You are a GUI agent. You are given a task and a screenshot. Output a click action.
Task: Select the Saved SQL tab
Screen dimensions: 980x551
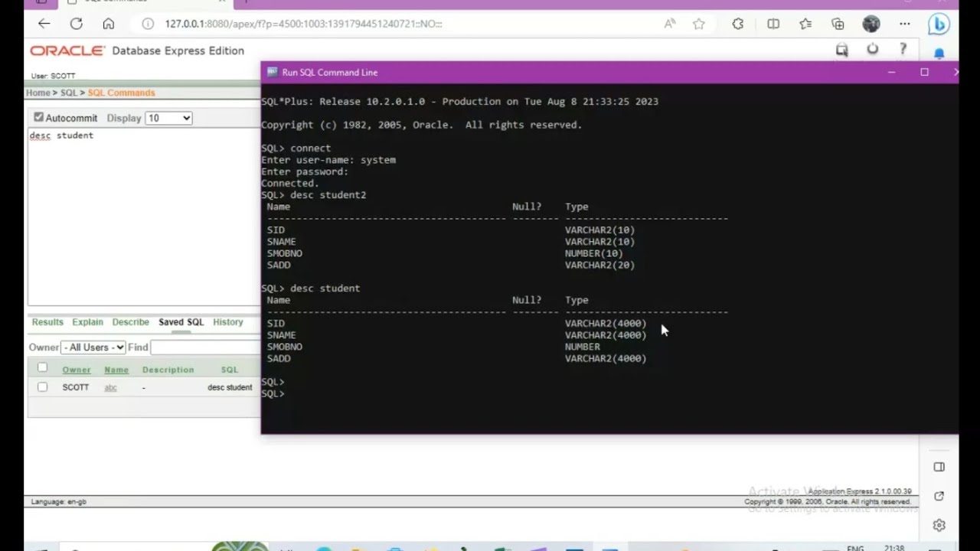point(181,322)
